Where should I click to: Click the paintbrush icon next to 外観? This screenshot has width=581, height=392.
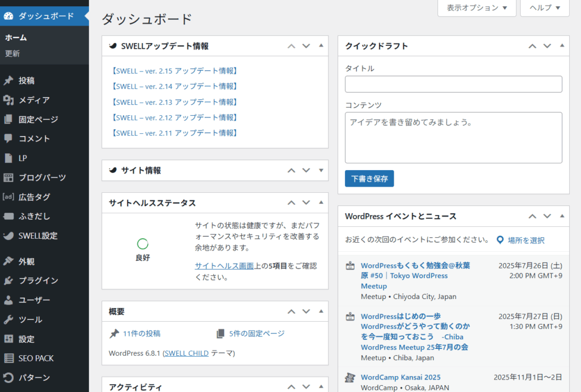(x=9, y=261)
